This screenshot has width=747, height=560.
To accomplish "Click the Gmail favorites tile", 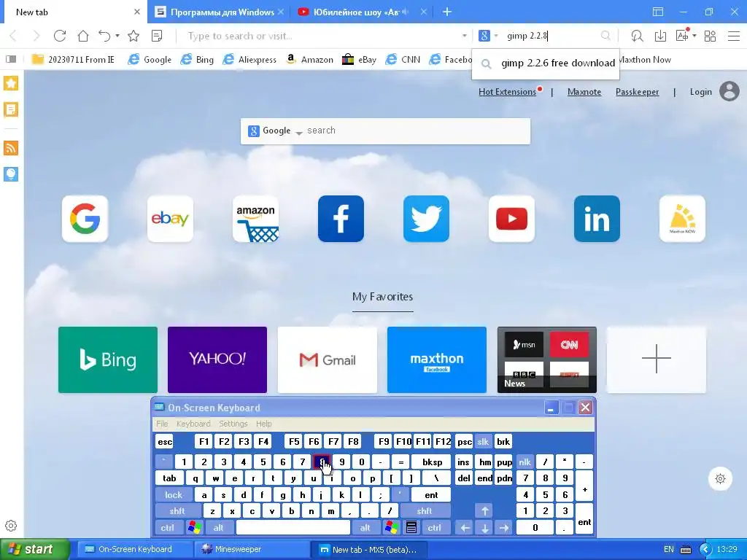I will pos(328,359).
